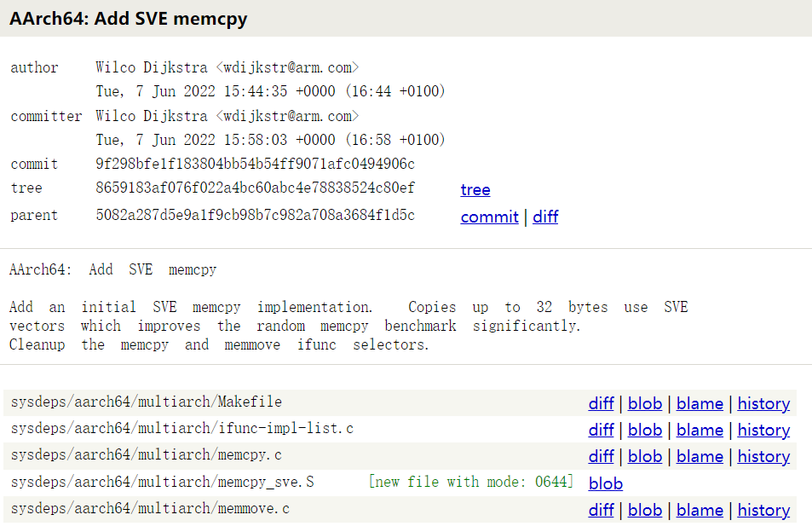View the parent commit

489,217
